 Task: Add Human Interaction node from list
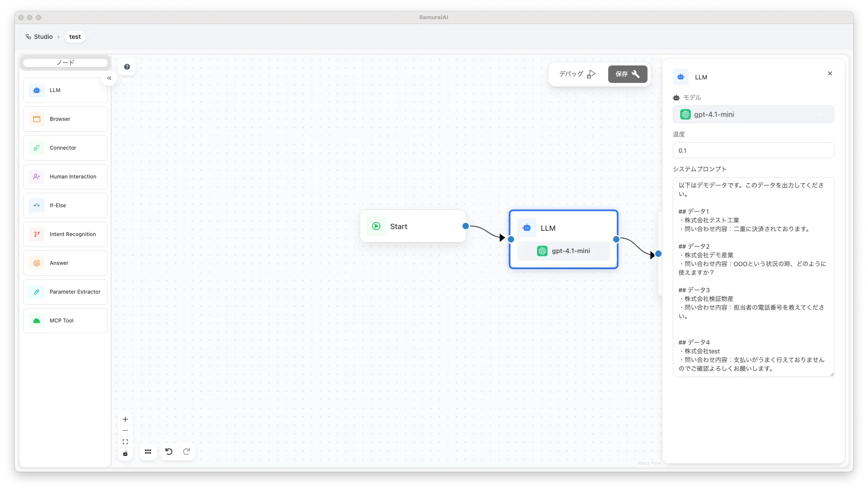point(65,177)
